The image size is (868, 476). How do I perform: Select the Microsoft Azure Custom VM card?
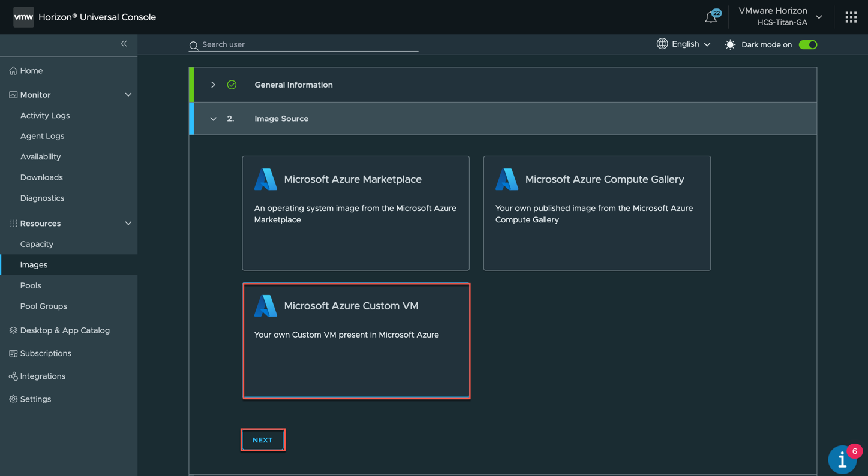[x=356, y=341]
